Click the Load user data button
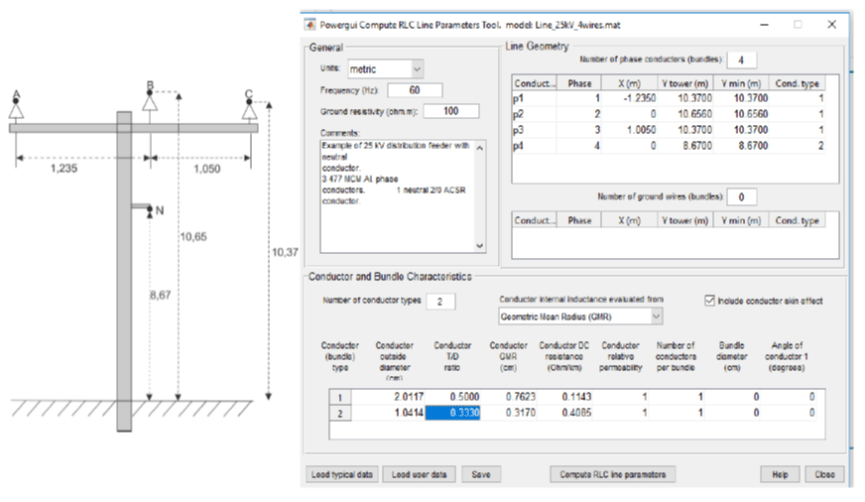The width and height of the screenshot is (865, 502). click(x=420, y=472)
